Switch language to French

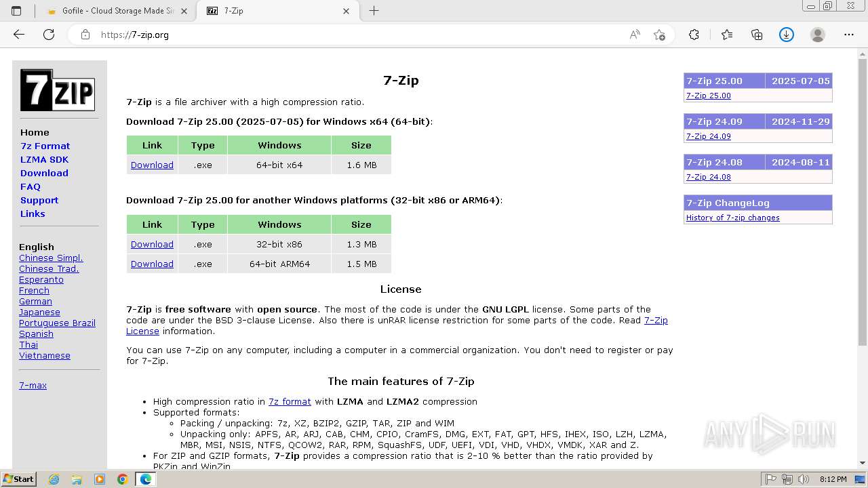pos(34,290)
